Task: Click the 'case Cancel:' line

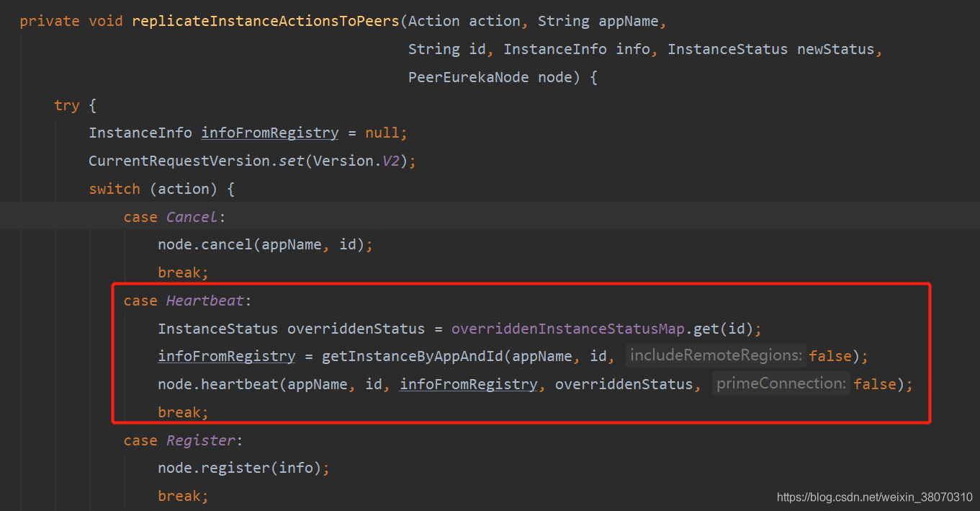Action: [174, 217]
